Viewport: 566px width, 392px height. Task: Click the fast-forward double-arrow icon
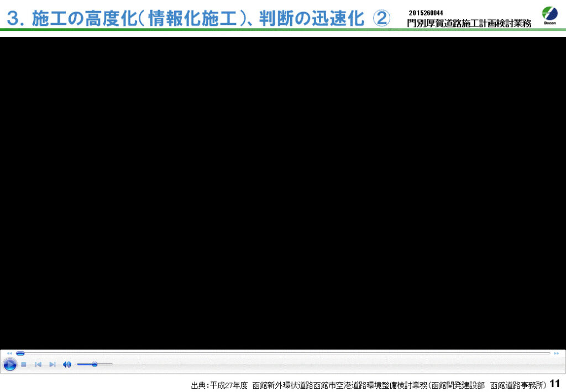[556, 353]
